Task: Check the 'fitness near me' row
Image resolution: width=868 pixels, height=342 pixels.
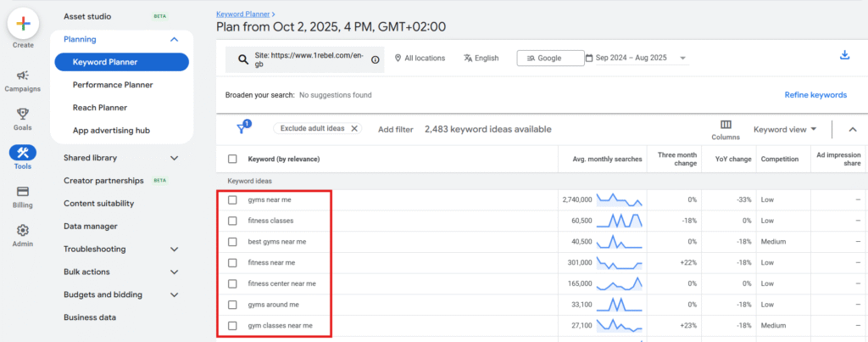Action: [x=232, y=263]
